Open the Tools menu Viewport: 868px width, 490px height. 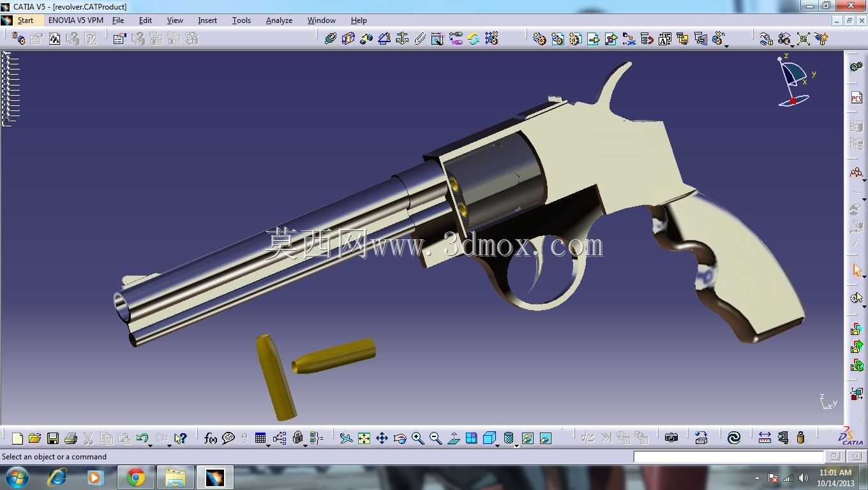241,20
